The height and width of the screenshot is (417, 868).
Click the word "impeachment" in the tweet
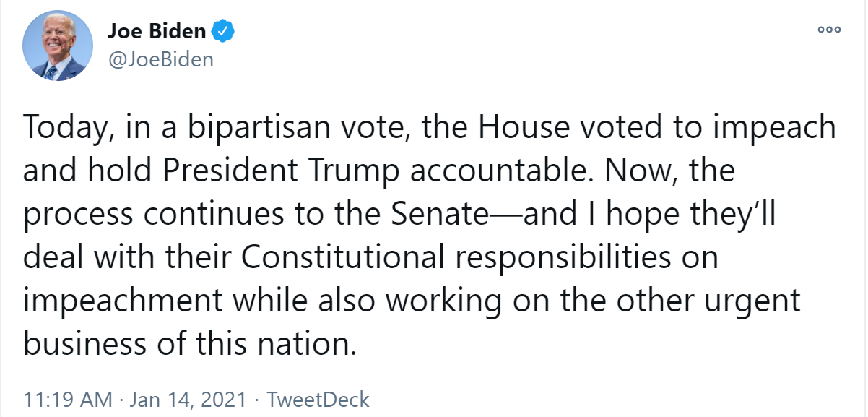click(x=122, y=301)
